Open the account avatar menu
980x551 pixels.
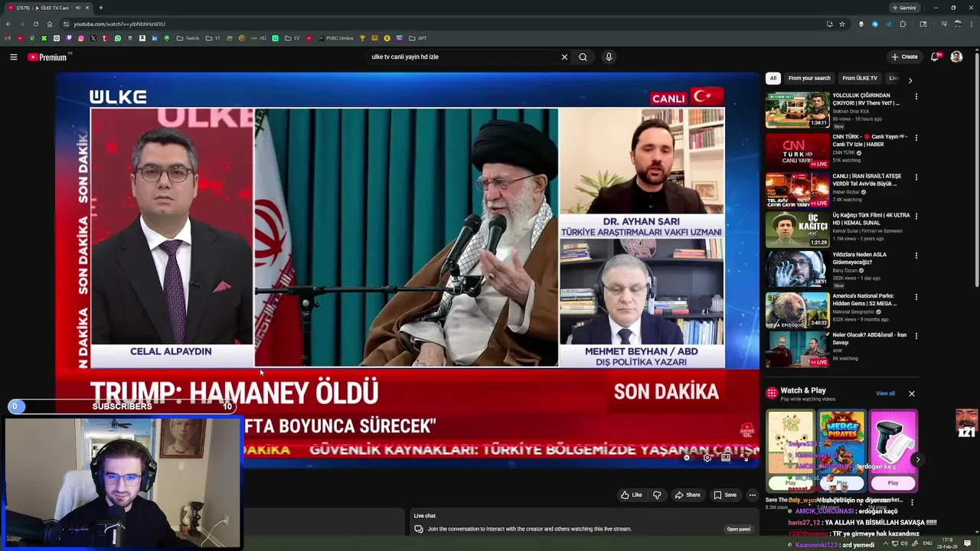[956, 57]
